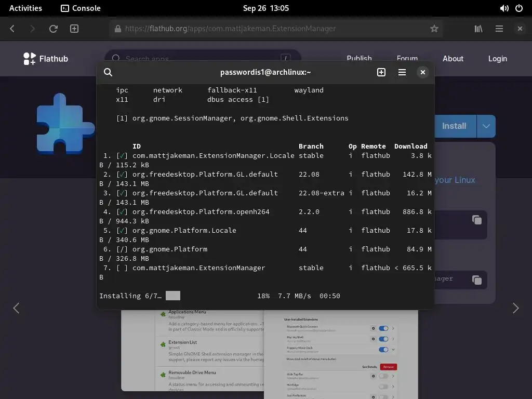
Task: Toggle the Hide Top Bar switch
Action: (383, 376)
